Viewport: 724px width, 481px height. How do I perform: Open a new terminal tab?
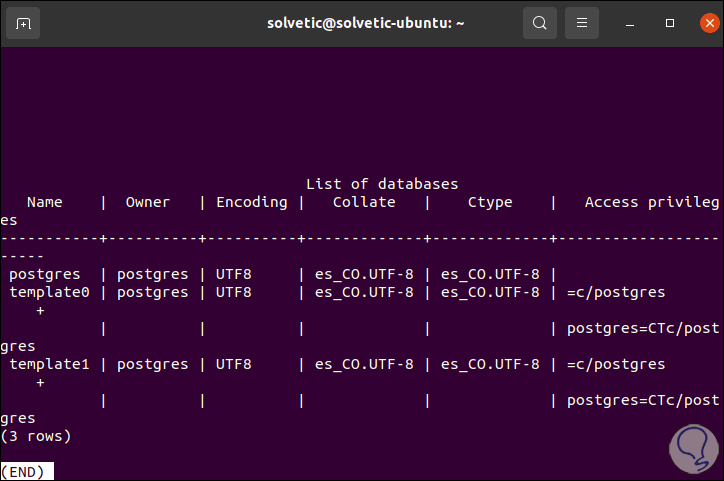tap(24, 22)
